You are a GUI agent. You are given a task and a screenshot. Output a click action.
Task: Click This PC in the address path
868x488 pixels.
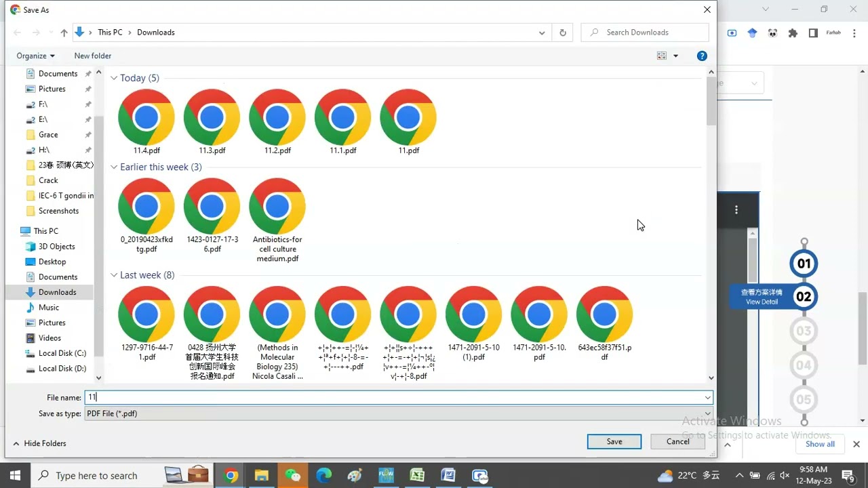coord(110,33)
